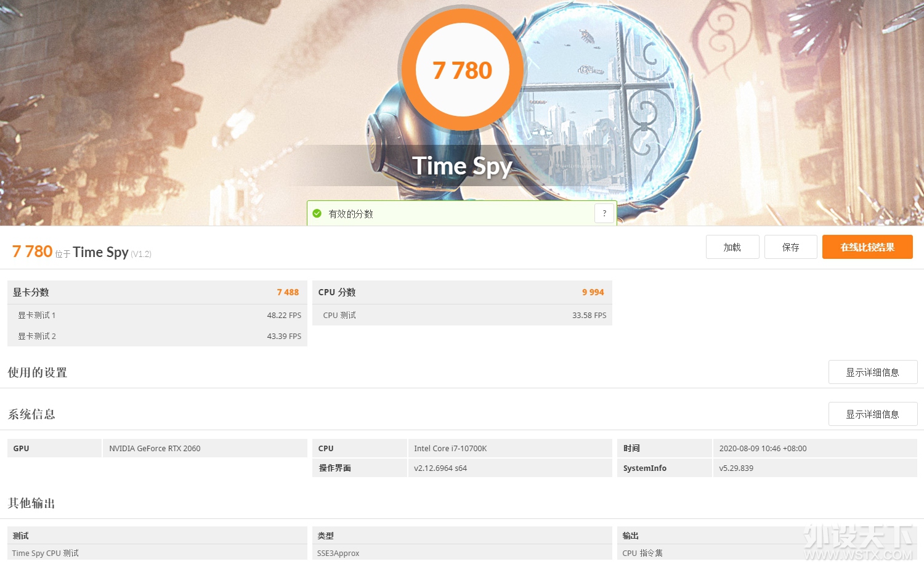Select the 显卡测试 1 row label
Screen dimensions: 924x572
[37, 315]
